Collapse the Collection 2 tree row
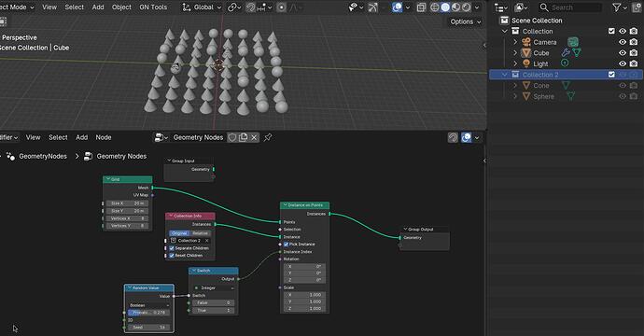The height and width of the screenshot is (336, 644). 505,75
